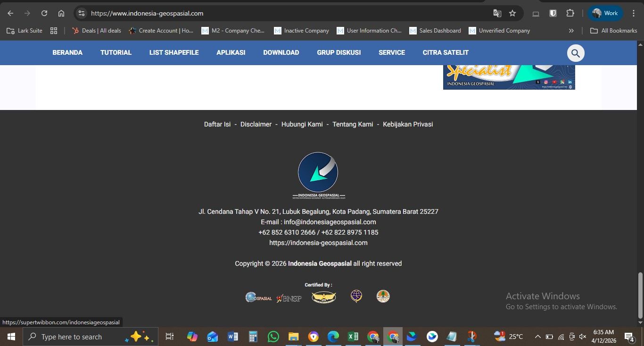This screenshot has height=346, width=644.
Task: Click the site search magnifier icon
Action: [575, 53]
